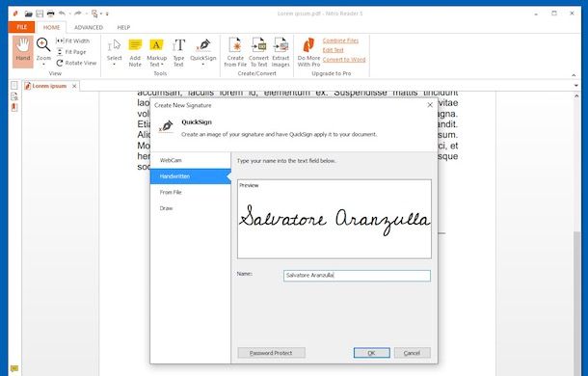
Task: Click the Password Protect button
Action: pos(271,353)
